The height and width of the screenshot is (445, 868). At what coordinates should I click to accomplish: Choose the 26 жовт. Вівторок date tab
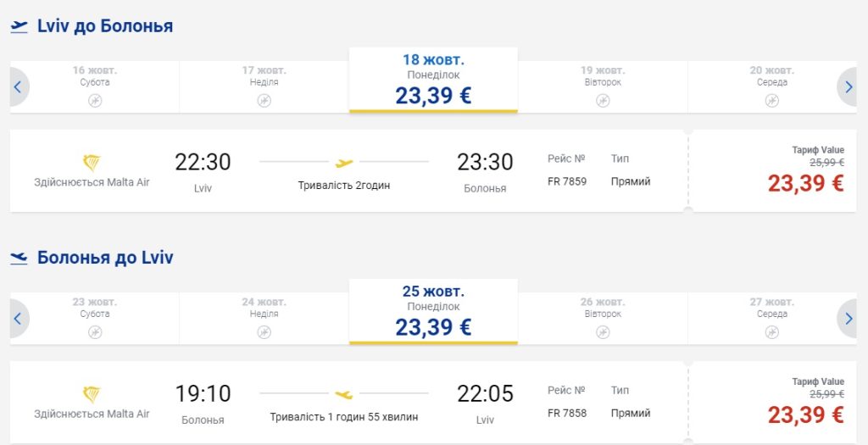603,318
